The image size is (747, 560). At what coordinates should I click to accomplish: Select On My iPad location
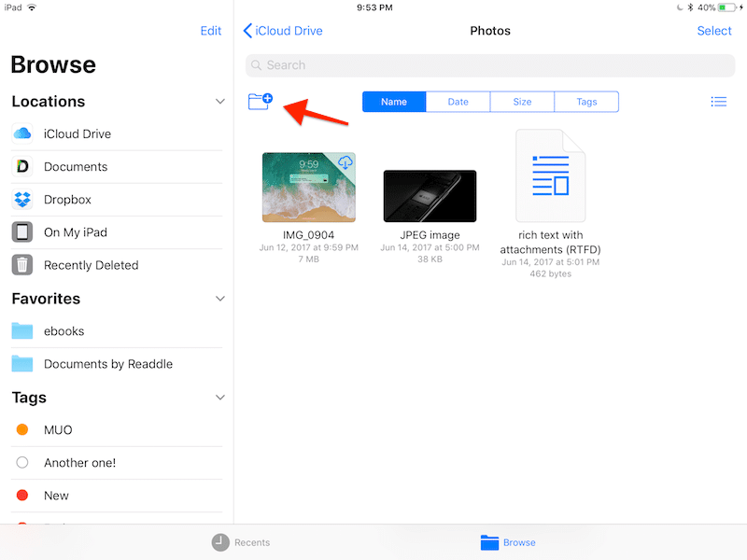click(x=75, y=232)
